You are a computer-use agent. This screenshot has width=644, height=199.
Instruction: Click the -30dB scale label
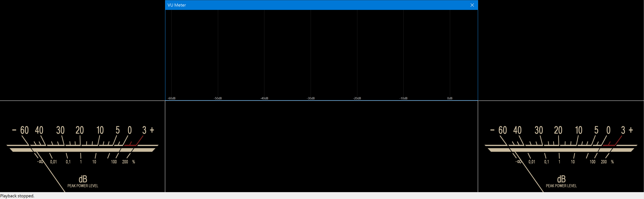click(x=311, y=98)
